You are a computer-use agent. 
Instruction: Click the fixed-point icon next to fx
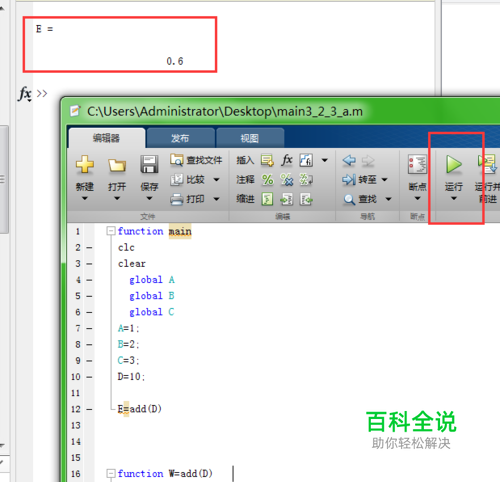pyautogui.click(x=306, y=160)
